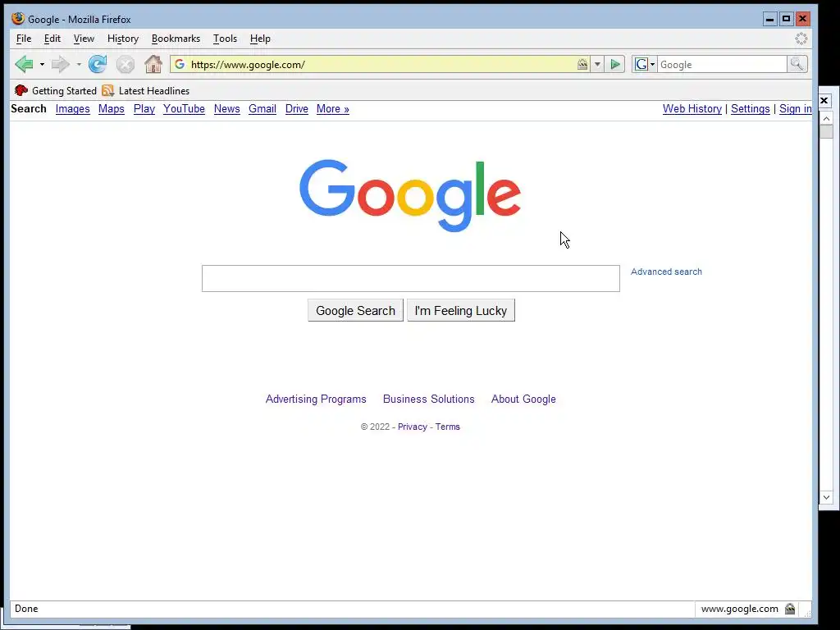This screenshot has width=840, height=630.
Task: Open the Gmail link
Action: [x=262, y=109]
